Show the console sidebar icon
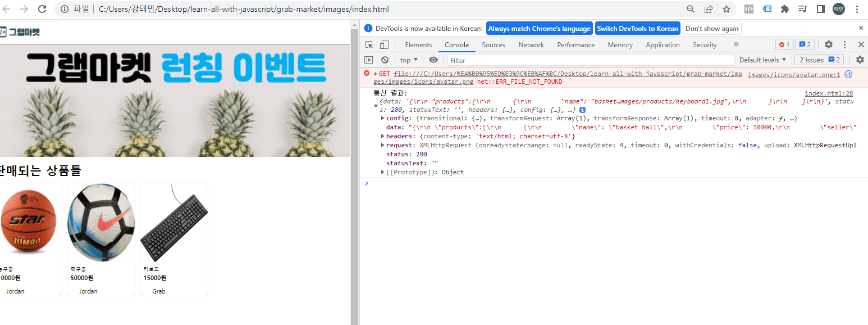This screenshot has height=325, width=868. (x=369, y=60)
